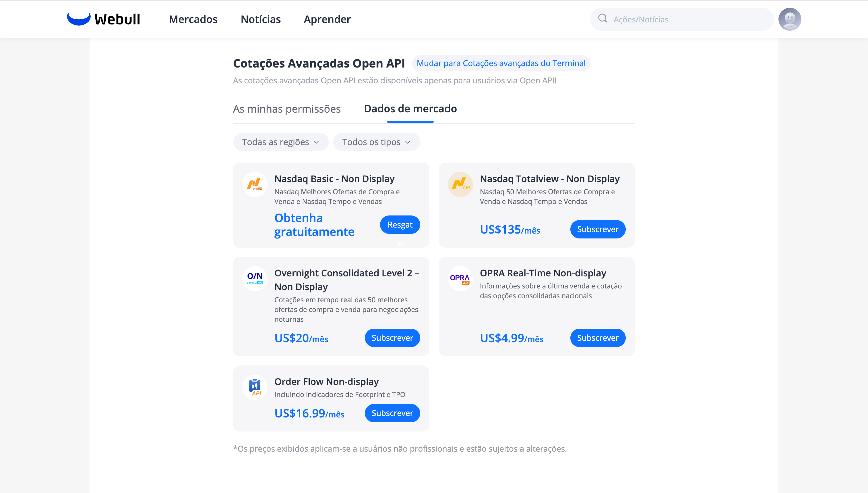Click Overnight Consolidated Level 2 – Non Display title
The width and height of the screenshot is (868, 493).
[347, 280]
